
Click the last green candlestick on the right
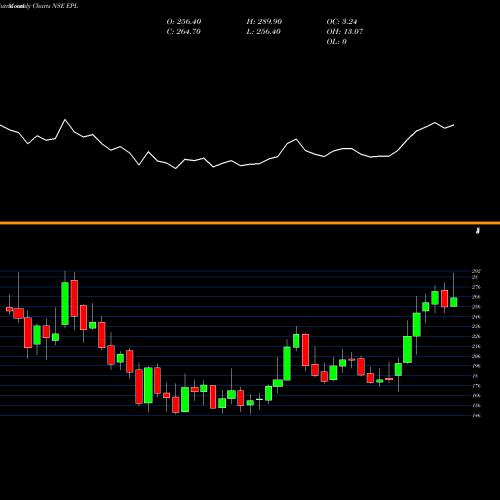[x=454, y=302]
